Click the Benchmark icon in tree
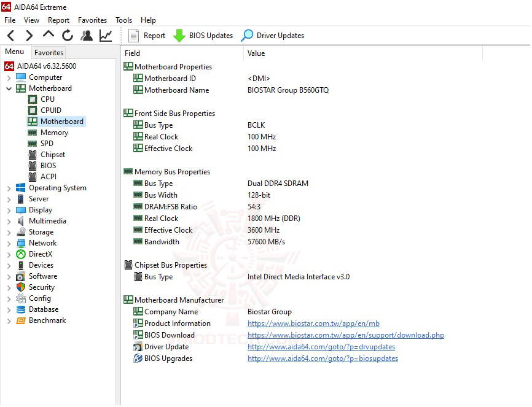Viewport: 532px width, 407px height. (x=21, y=320)
